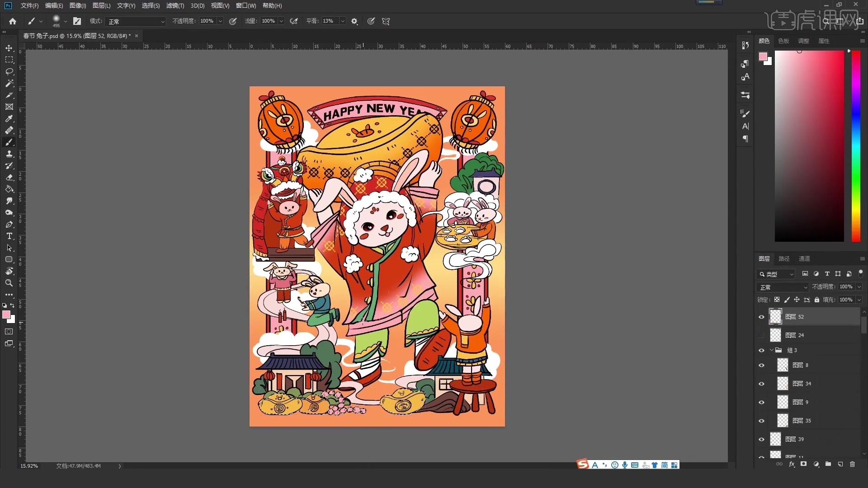
Task: Select the Rounded Rectangle shape tool
Action: (x=9, y=260)
